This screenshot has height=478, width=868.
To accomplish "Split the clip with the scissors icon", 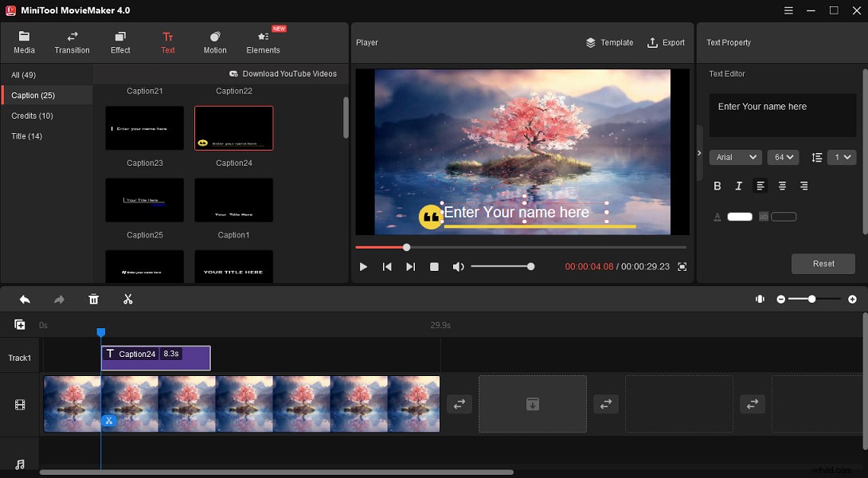I will pos(127,299).
